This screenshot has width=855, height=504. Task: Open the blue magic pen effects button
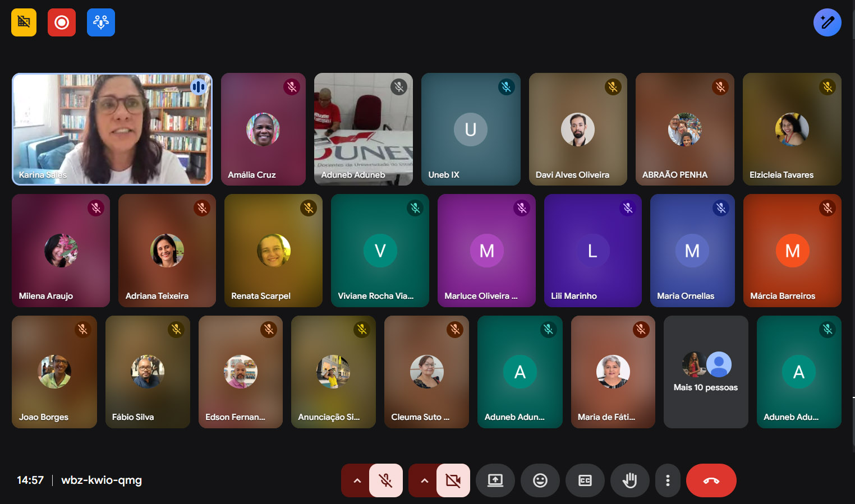[827, 22]
